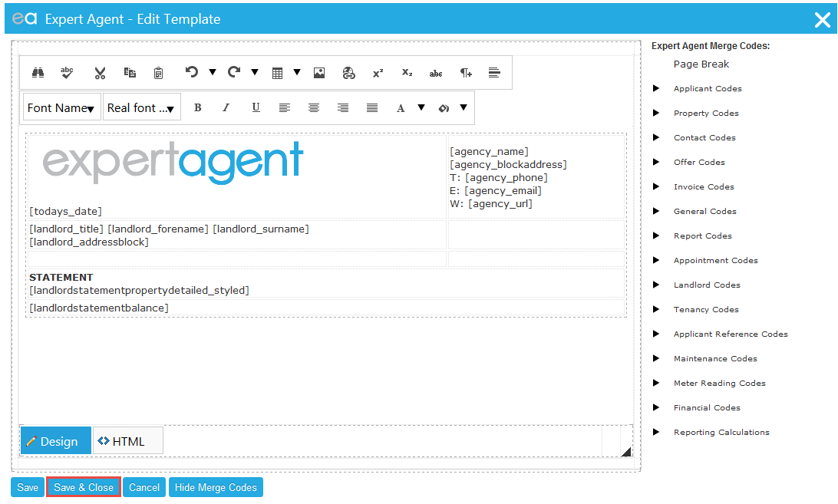Image resolution: width=838 pixels, height=504 pixels.
Task: Expand Appointment Codes section
Action: [656, 260]
